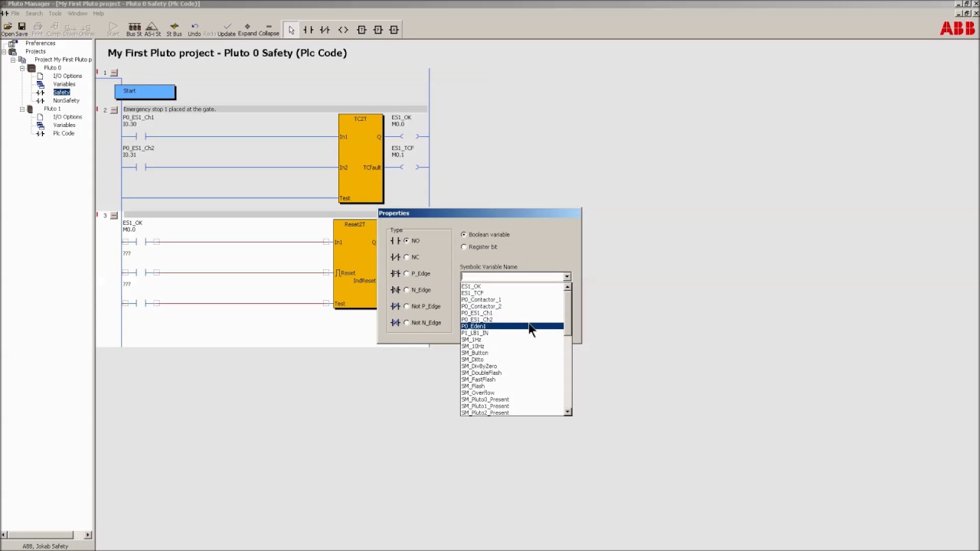This screenshot has width=980, height=551.
Task: Open NonSafety code under Pluto 0
Action: pos(66,100)
